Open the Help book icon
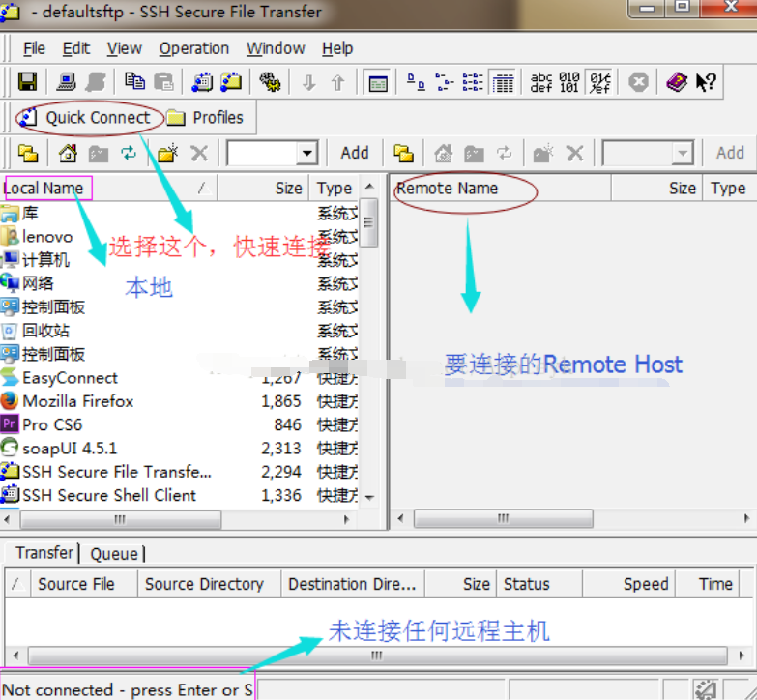Viewport: 757px width, 700px height. 677,81
